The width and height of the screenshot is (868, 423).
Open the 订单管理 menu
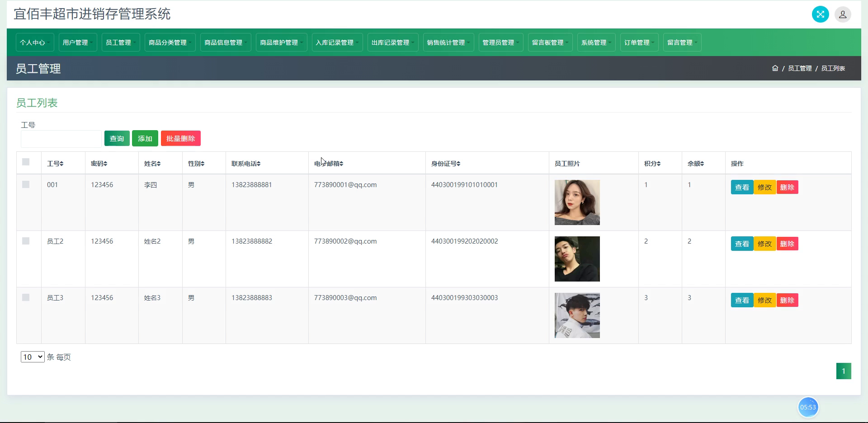point(639,42)
